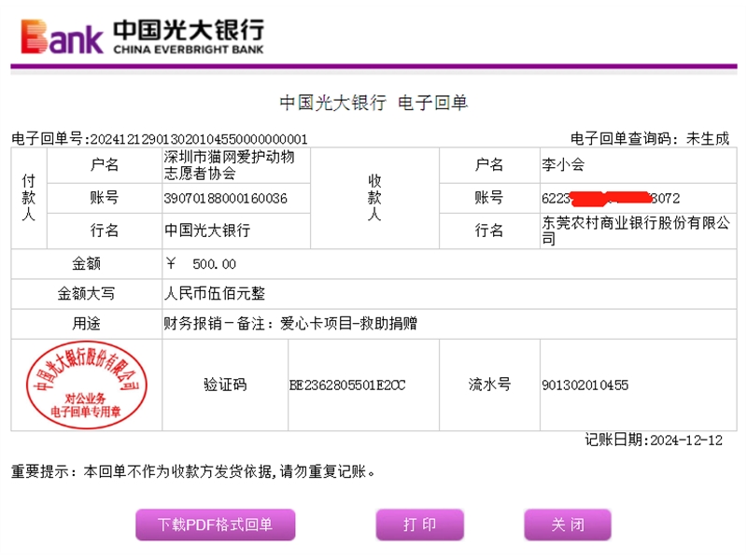Select the verification code BE2362805501E2CC
This screenshot has height=560, width=747.
point(347,385)
